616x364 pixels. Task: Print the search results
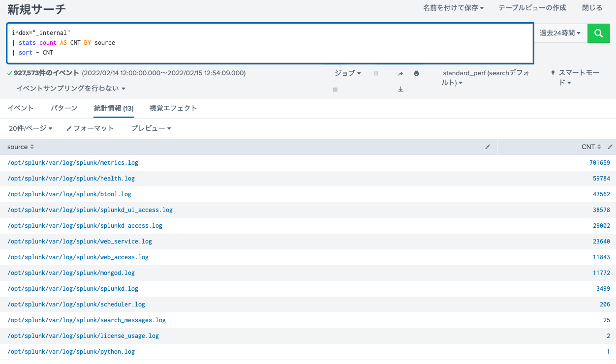click(x=416, y=73)
